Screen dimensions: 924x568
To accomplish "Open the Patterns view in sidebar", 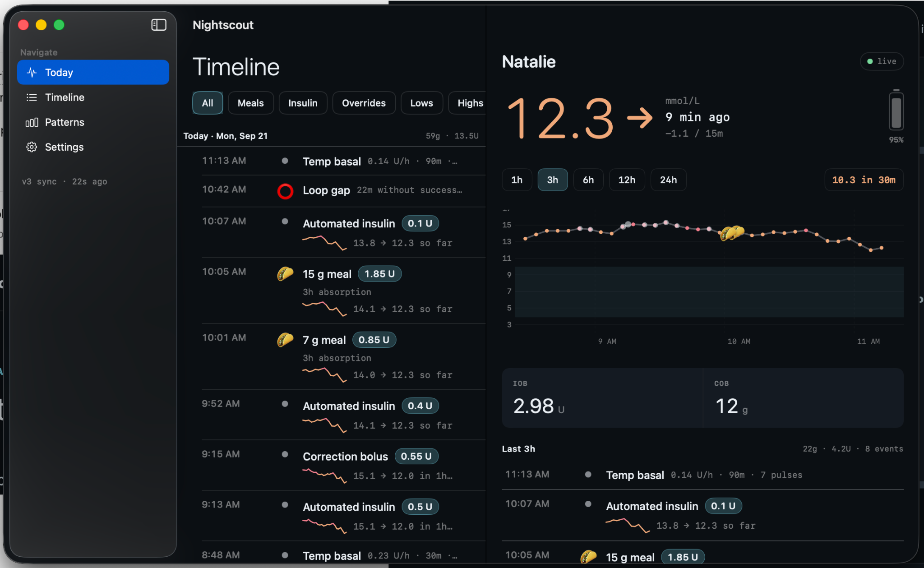I will [x=93, y=122].
